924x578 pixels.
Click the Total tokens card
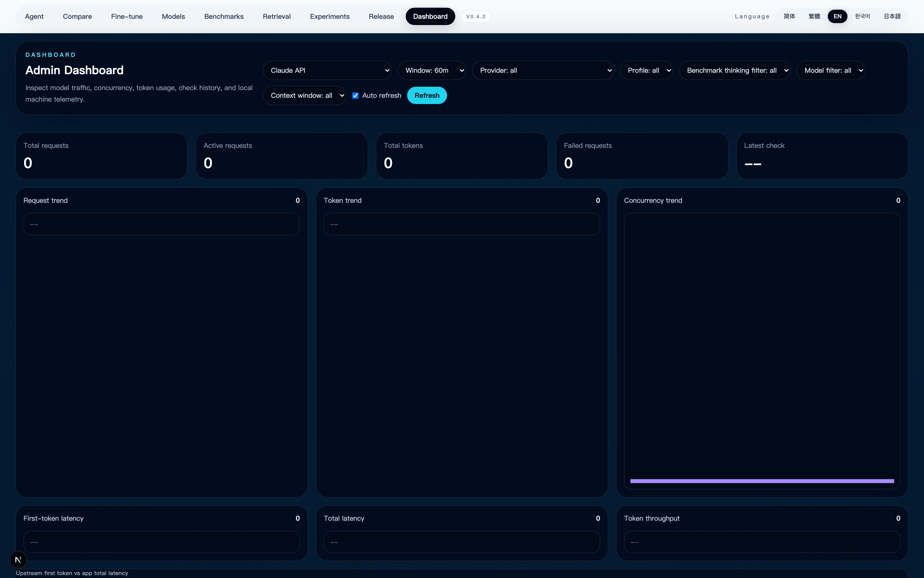point(462,156)
